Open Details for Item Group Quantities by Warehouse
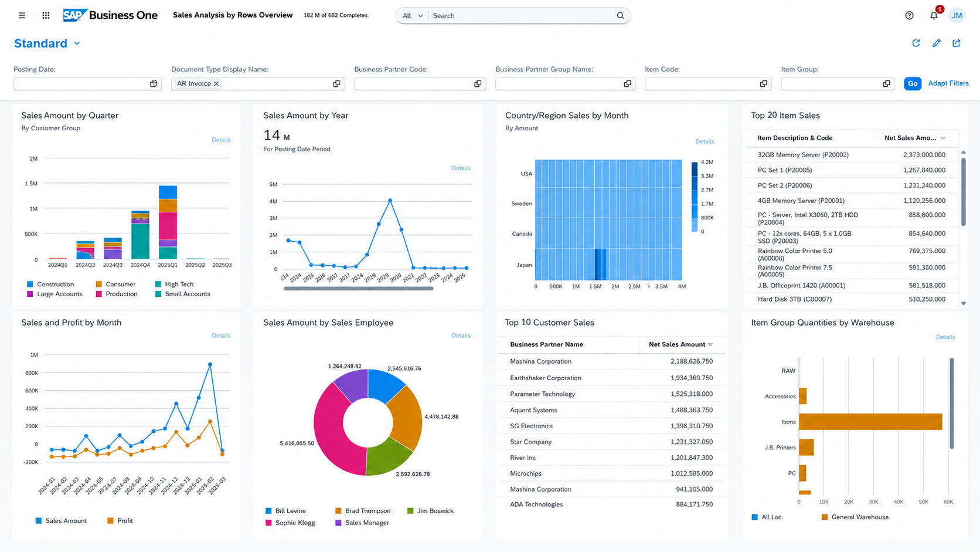The height and width of the screenshot is (552, 980). tap(945, 337)
